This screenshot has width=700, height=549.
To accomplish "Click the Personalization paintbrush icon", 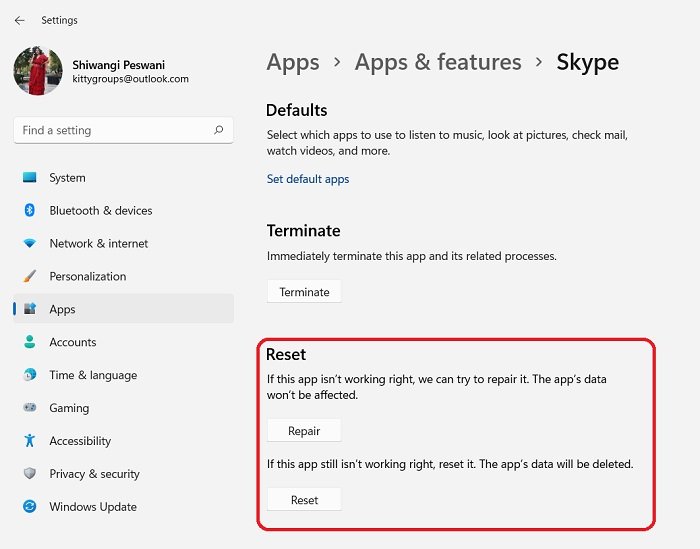I will 29,276.
